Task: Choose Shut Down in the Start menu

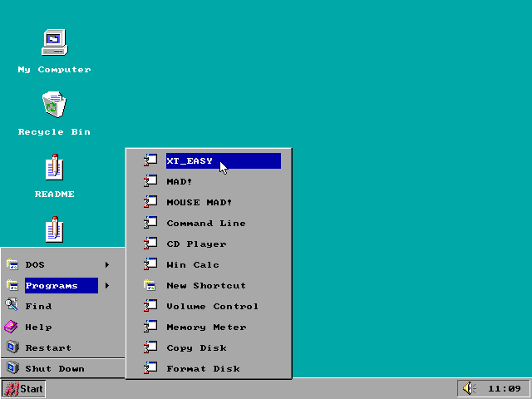Action: pyautogui.click(x=63, y=368)
